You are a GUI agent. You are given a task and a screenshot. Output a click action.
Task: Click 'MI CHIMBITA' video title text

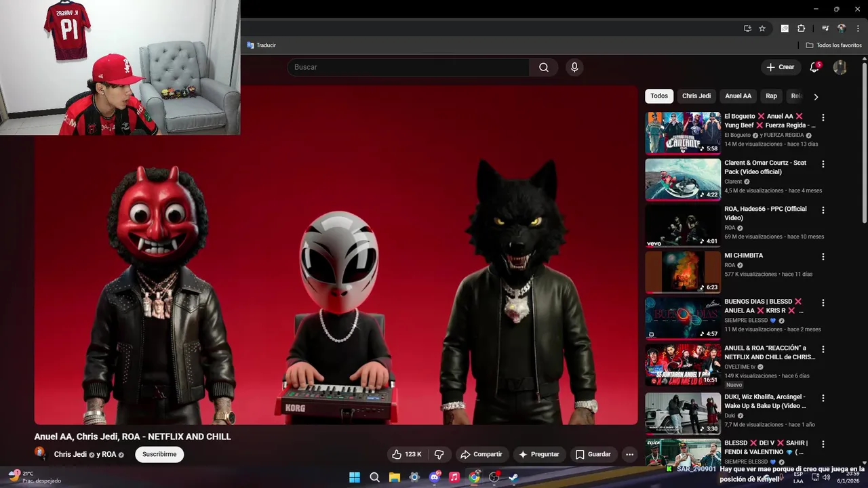click(x=743, y=256)
